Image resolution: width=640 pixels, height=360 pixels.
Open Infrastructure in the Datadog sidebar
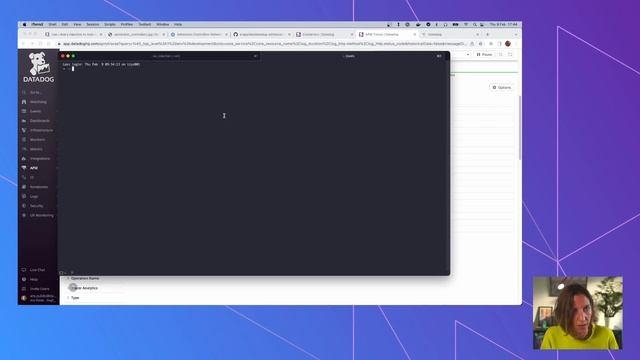coord(38,130)
